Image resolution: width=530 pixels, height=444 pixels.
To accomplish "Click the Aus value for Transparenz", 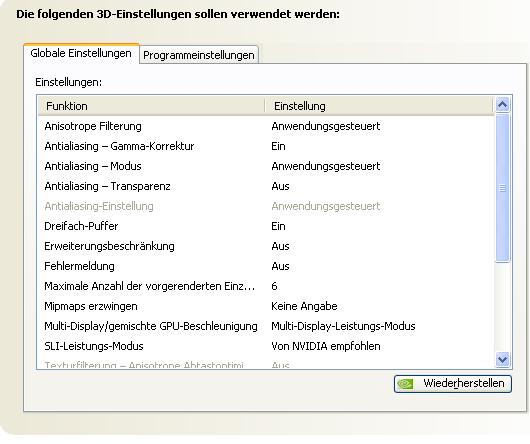I will (280, 186).
